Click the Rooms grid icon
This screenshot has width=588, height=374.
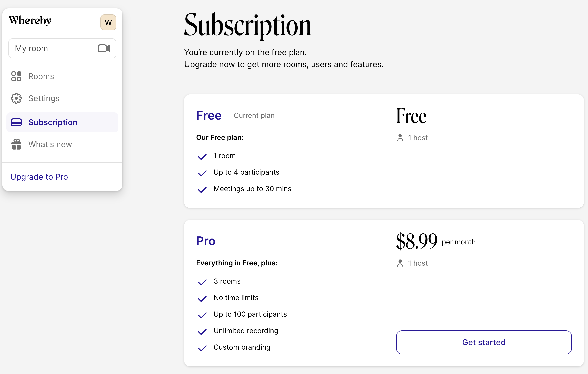[16, 76]
